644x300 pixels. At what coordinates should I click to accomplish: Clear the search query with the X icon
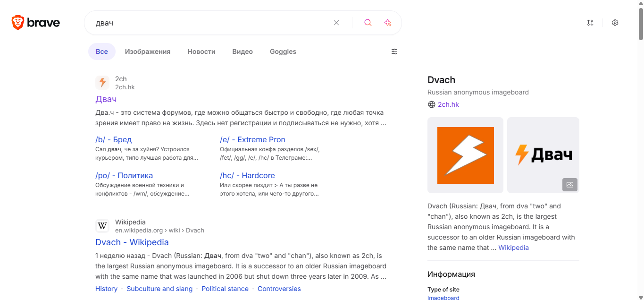pos(336,23)
